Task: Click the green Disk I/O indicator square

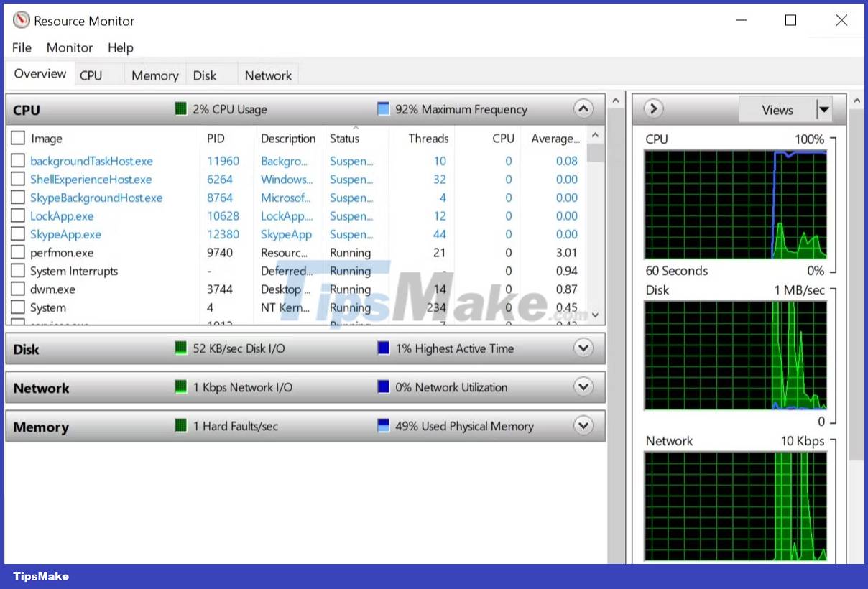Action: [x=180, y=348]
